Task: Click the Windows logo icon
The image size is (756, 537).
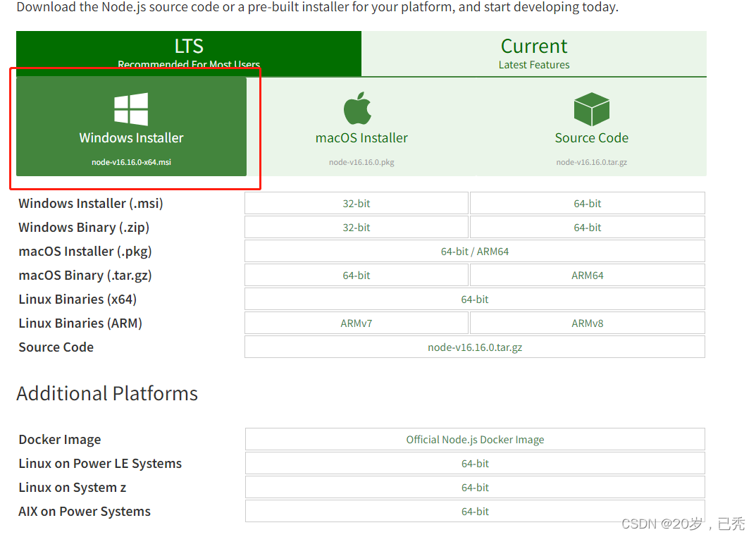Action: (131, 109)
